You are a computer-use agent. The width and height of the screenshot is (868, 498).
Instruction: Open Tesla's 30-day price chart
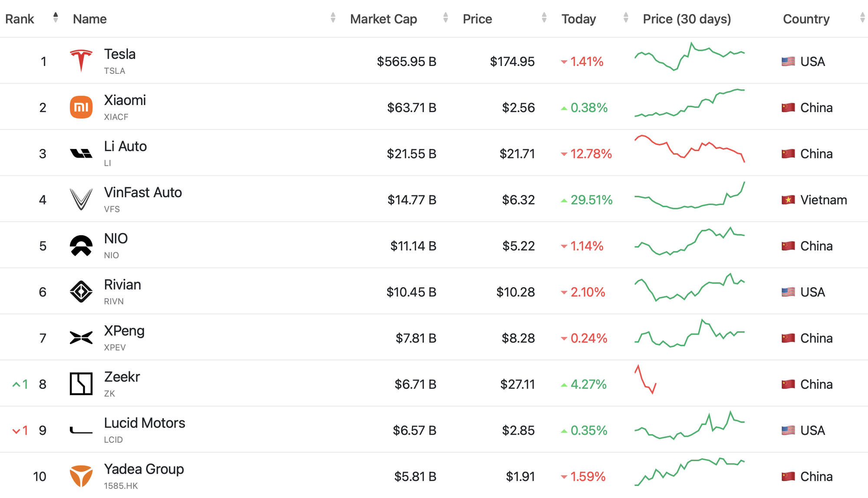pos(690,57)
